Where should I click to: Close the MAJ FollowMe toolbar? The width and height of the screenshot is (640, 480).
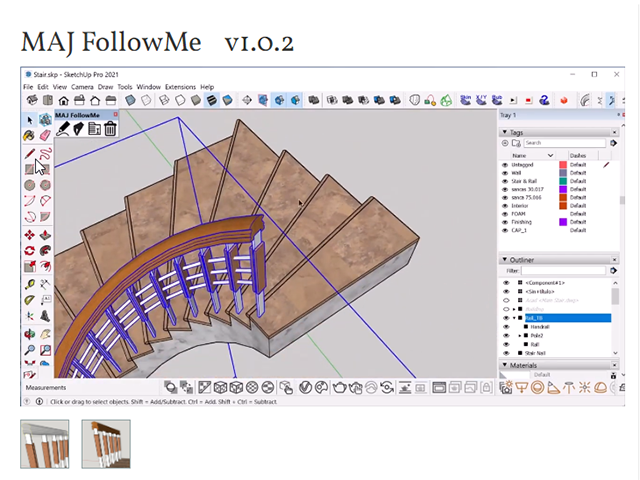pos(116,115)
